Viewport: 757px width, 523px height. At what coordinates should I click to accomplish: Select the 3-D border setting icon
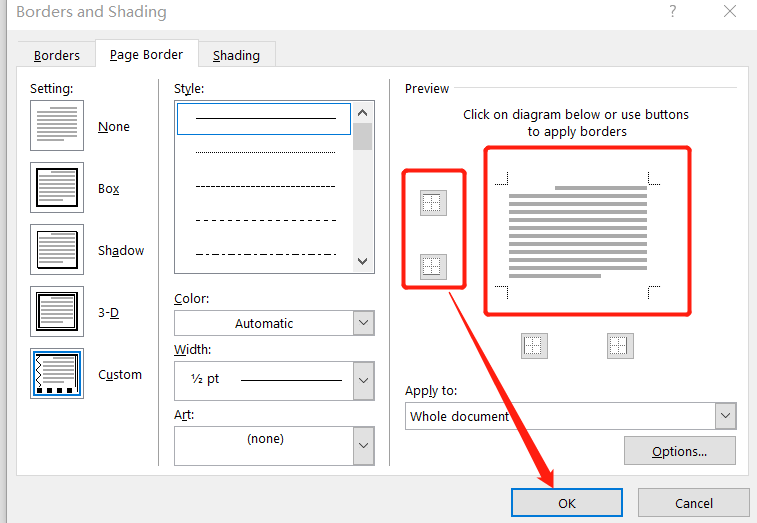pyautogui.click(x=57, y=311)
